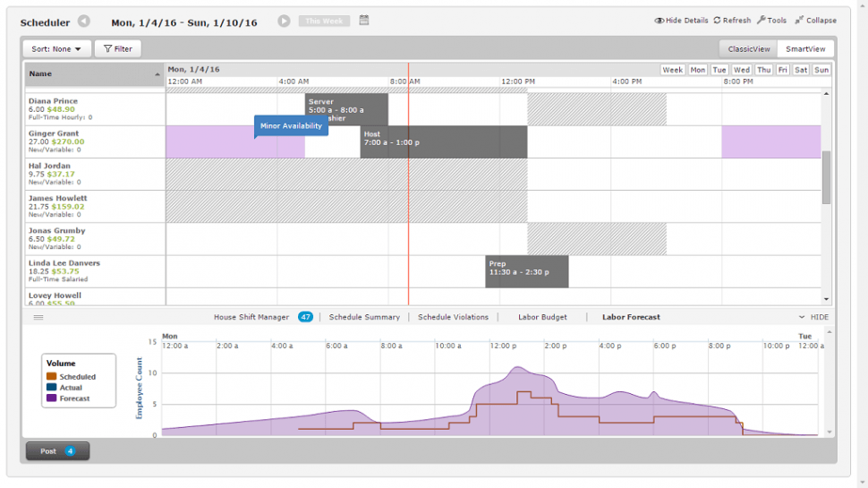The image size is (868, 488).
Task: Hide the labor forecast panel
Action: pyautogui.click(x=813, y=317)
